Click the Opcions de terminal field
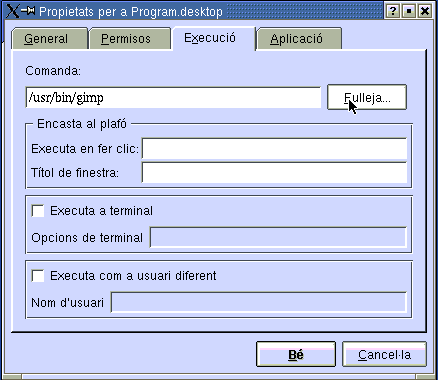This screenshot has width=438, height=380. click(x=278, y=237)
